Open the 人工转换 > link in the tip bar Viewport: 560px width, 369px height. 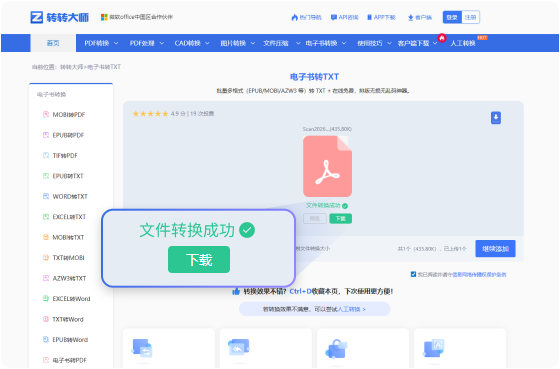point(351,309)
